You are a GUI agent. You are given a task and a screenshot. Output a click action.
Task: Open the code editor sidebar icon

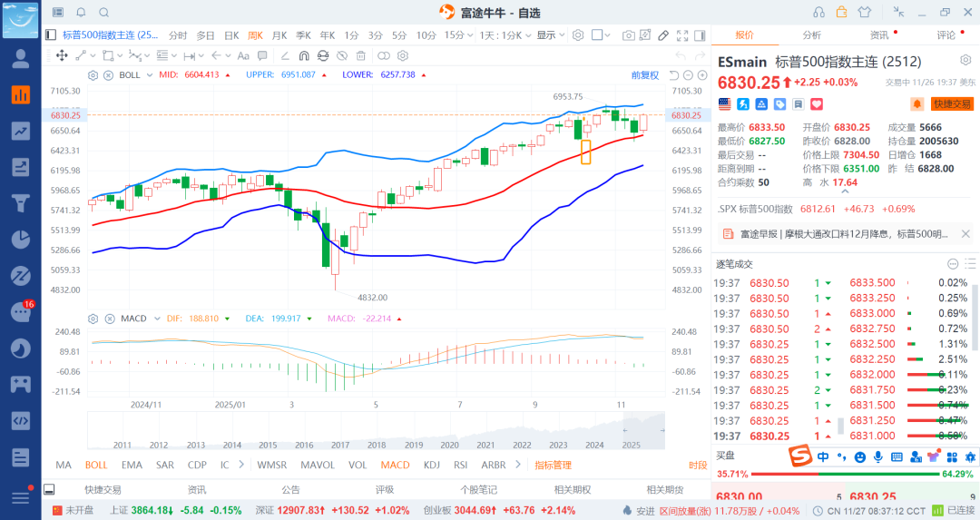point(21,420)
